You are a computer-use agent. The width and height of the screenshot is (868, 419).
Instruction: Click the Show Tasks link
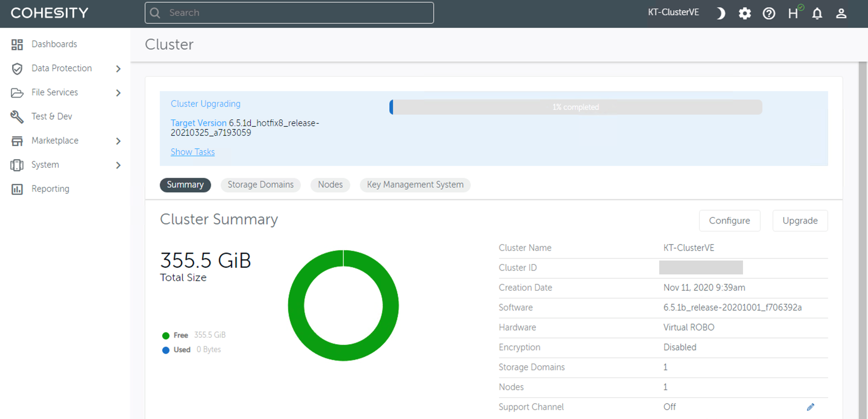[193, 152]
